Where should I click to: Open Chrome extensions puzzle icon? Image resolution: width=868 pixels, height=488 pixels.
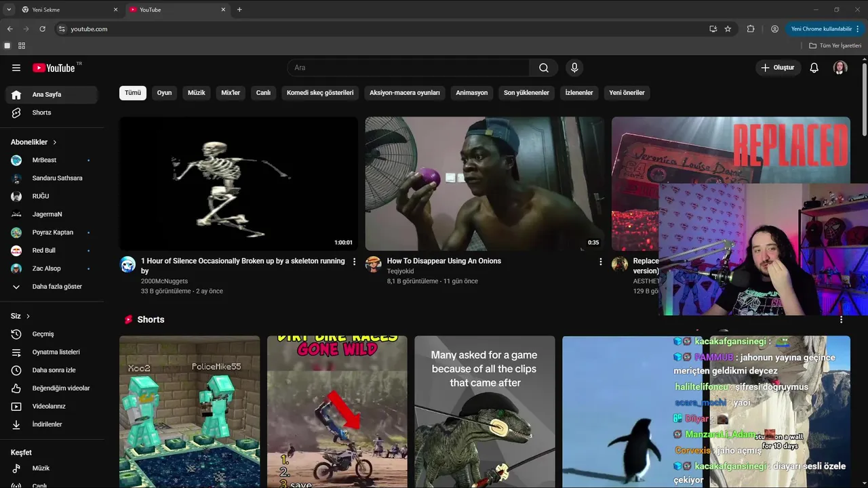(751, 29)
